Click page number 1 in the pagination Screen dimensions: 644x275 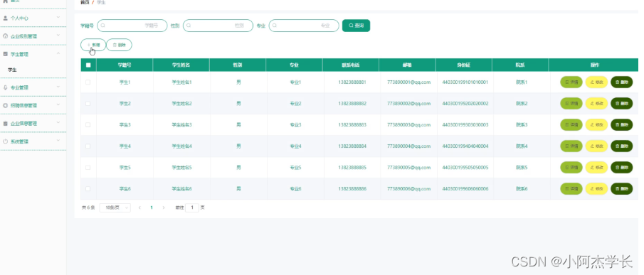coord(152,207)
